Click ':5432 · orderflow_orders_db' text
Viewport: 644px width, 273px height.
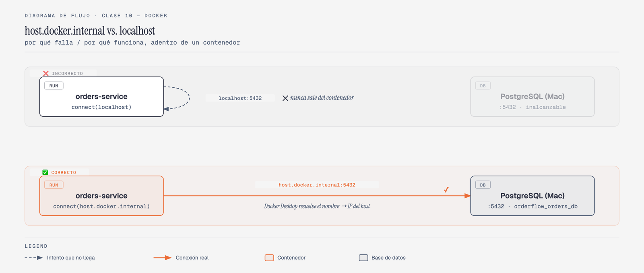[x=533, y=206]
